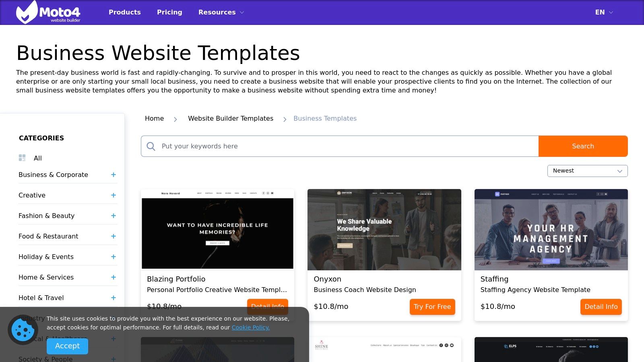Accept the cookies

67,346
